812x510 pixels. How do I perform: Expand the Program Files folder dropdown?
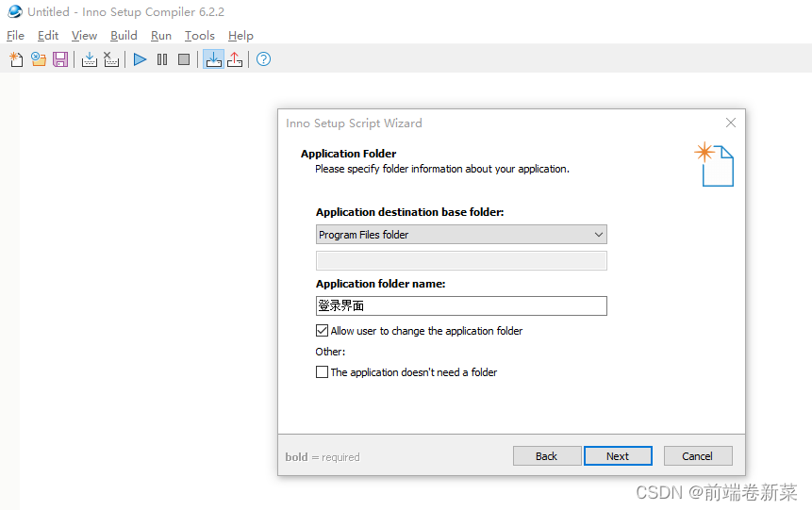[461, 235]
